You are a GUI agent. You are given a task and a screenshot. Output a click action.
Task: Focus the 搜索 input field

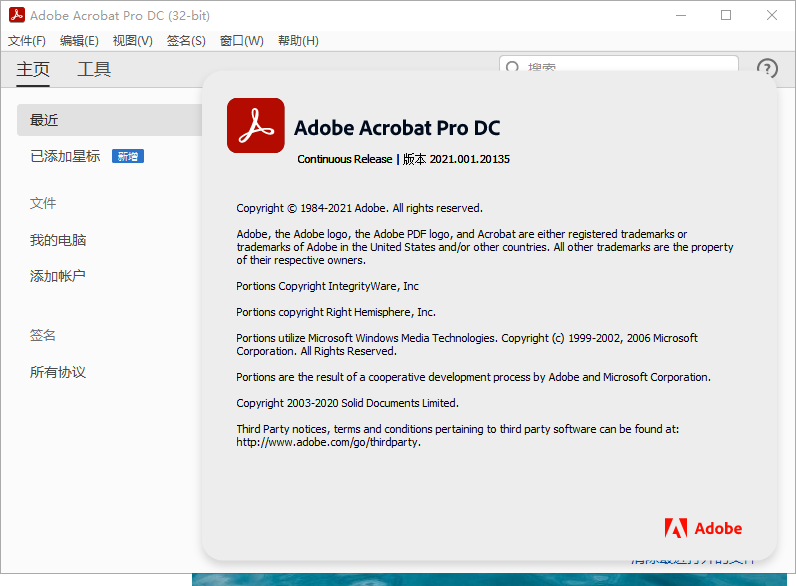(x=618, y=64)
